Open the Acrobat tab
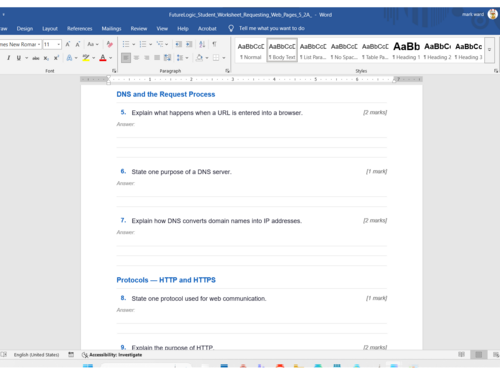This screenshot has width=500, height=375. tap(207, 29)
